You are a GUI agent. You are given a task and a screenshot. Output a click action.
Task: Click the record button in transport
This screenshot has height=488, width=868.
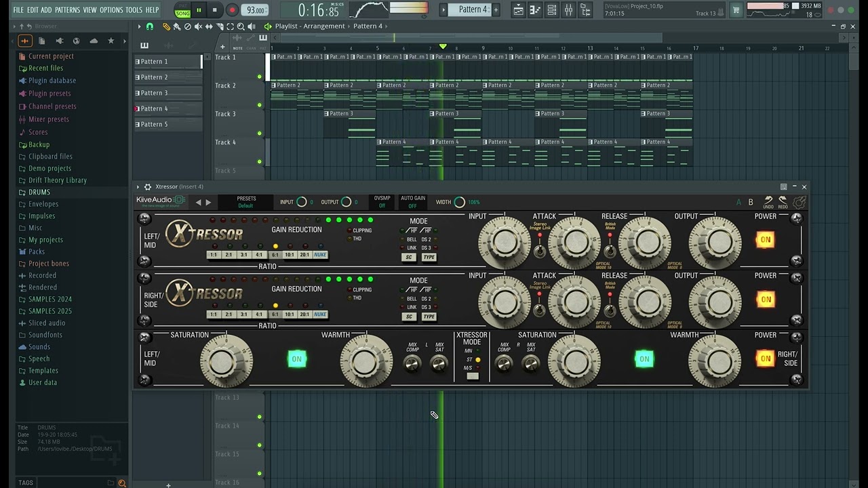click(x=232, y=10)
